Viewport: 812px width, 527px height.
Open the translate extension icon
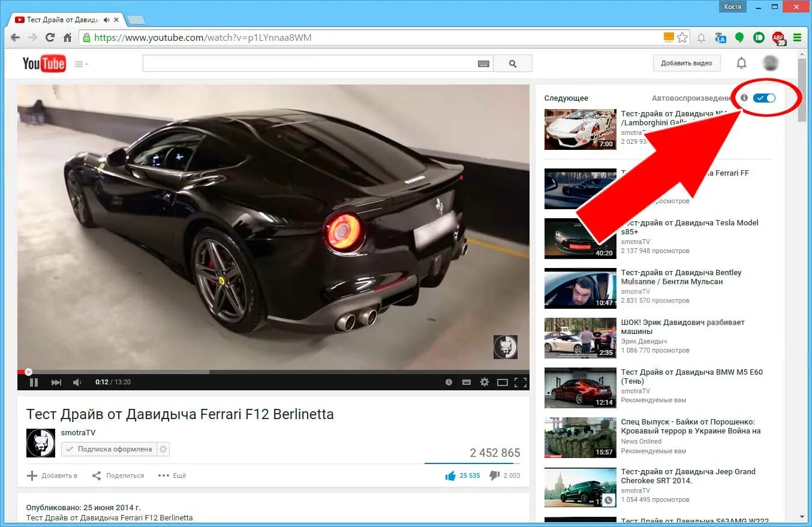pos(721,38)
